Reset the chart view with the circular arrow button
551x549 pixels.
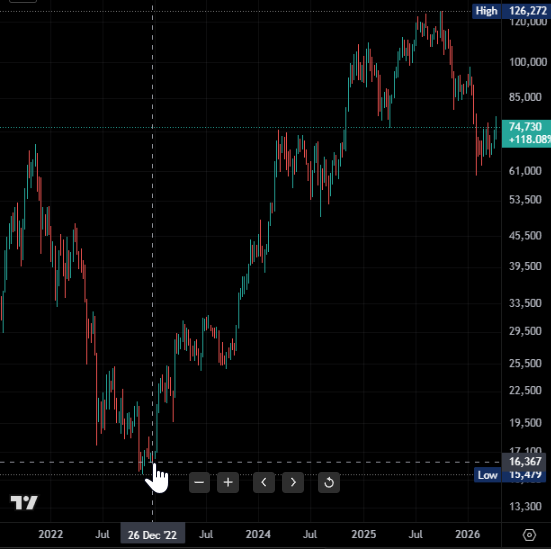pos(329,482)
